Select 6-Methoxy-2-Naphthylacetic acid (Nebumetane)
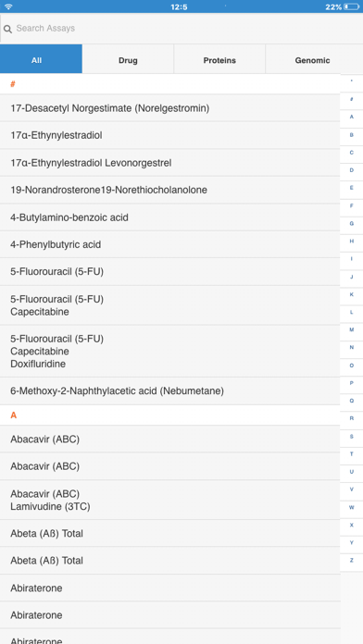This screenshot has height=644, width=363. click(169, 391)
